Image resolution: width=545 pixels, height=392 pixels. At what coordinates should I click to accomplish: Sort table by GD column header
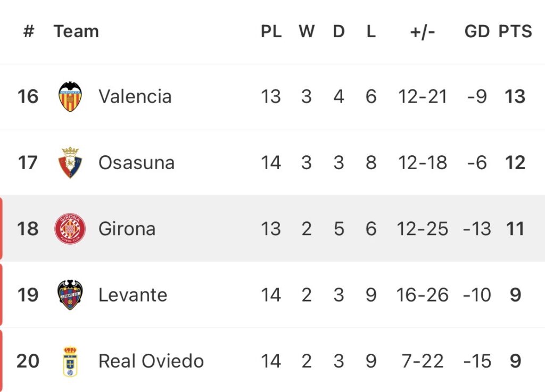(476, 31)
